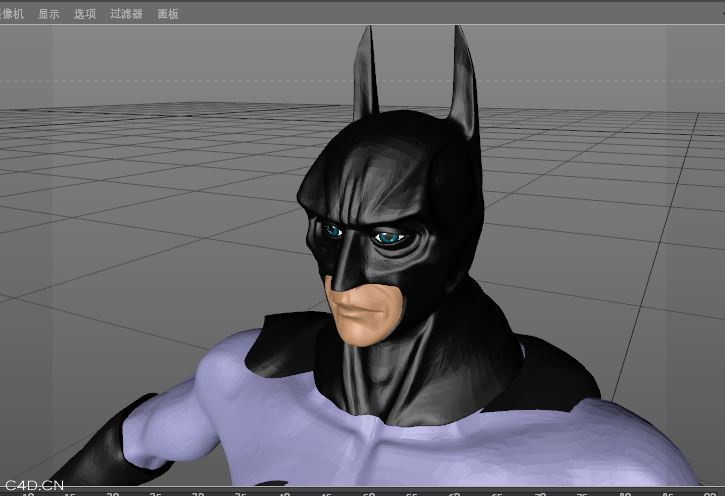Open the 显示 (Display) viewport menu

[x=49, y=14]
